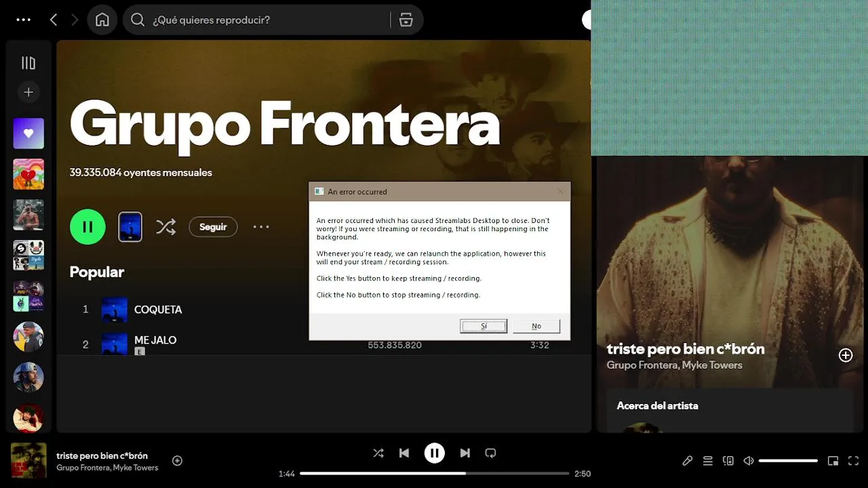Pause the artist with the green button
Viewport: 868px width, 488px height.
coord(87,226)
